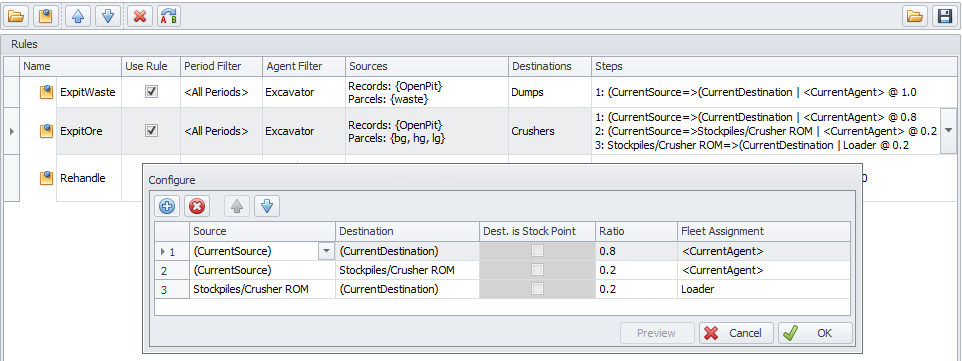
Task: Click the new rule clipboard icon in toolbar
Action: [45, 16]
